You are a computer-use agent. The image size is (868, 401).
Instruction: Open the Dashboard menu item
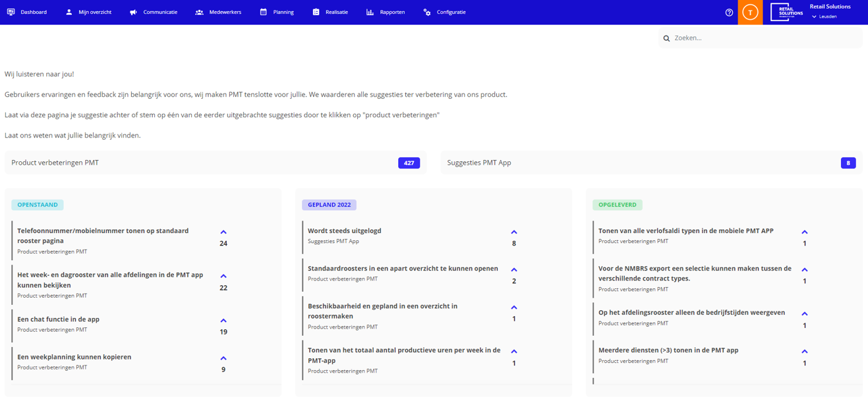[26, 12]
